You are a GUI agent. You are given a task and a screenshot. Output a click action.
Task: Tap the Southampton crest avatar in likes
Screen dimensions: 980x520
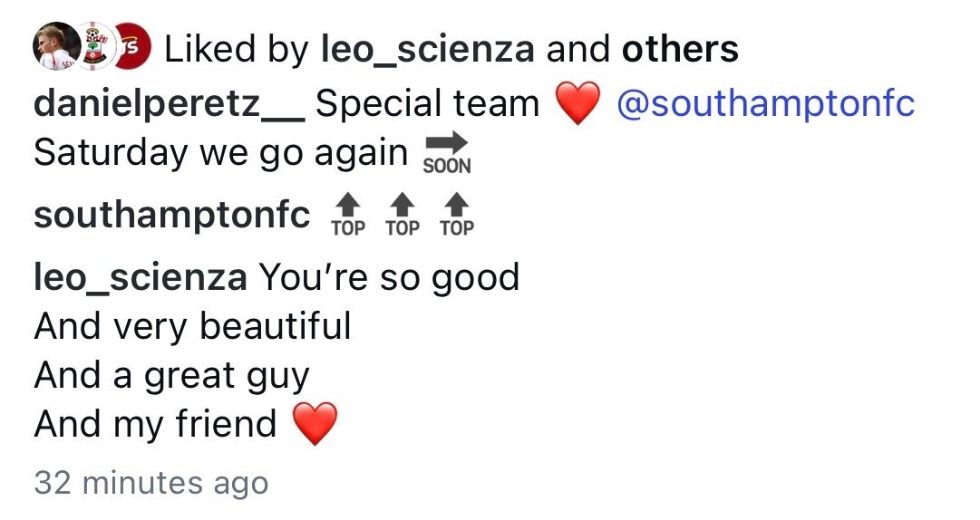pyautogui.click(x=93, y=47)
